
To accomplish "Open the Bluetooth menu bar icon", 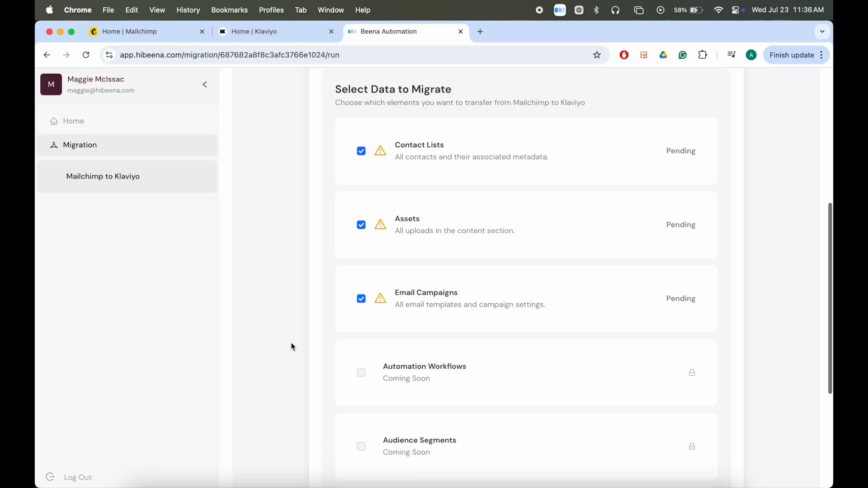I will pos(597,10).
